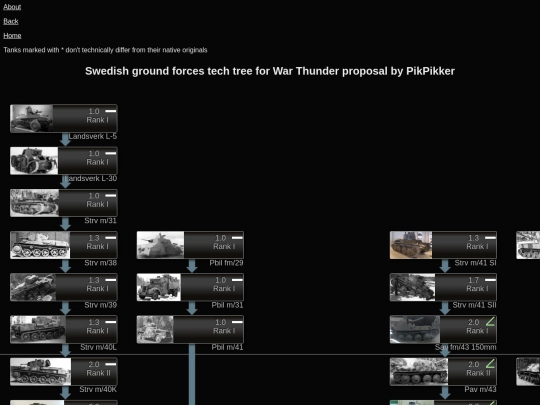Choose the Pav m/43 tank photo
Viewport: 540px width, 405px height.
point(419,372)
